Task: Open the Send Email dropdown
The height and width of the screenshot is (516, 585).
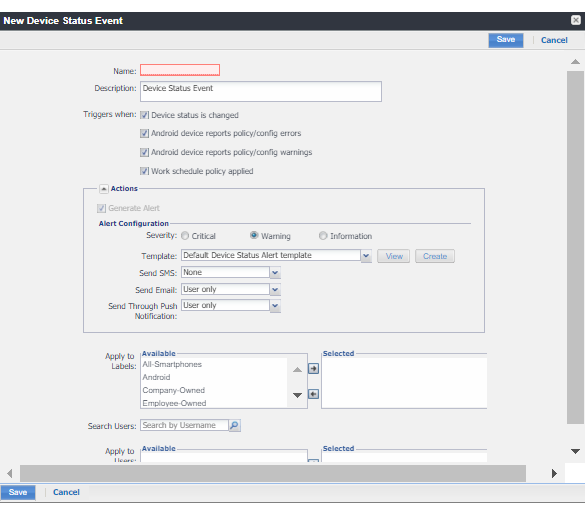Action: click(275, 290)
